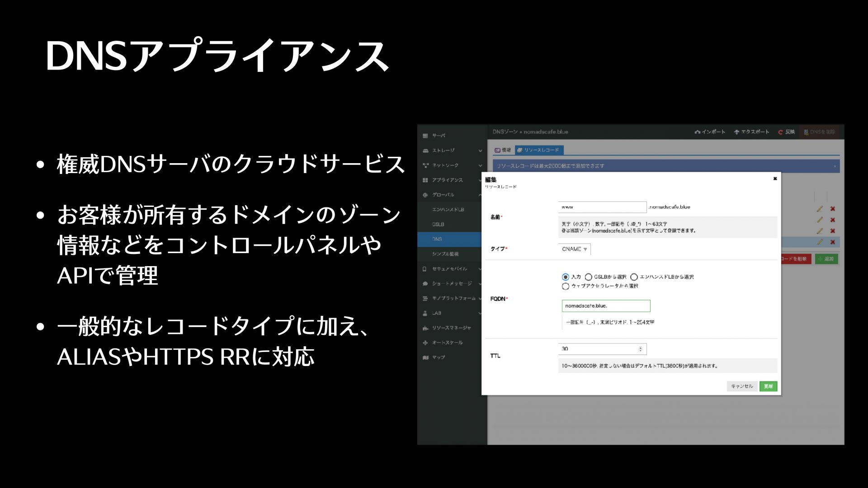The height and width of the screenshot is (488, 868).
Task: Select ウェブアクセラレータから選択 radio option
Action: tap(566, 286)
